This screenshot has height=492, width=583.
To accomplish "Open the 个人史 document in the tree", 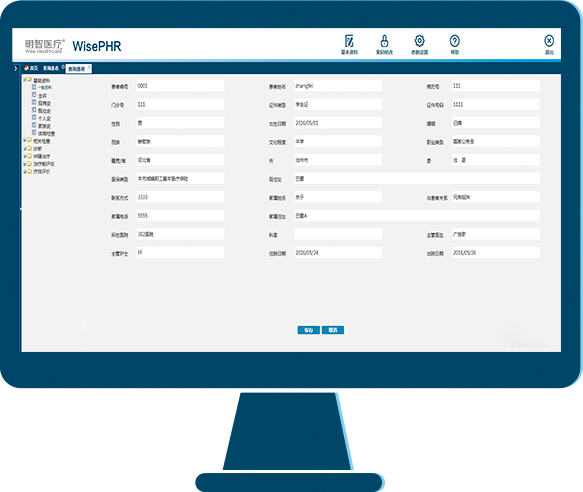I will 41,118.
